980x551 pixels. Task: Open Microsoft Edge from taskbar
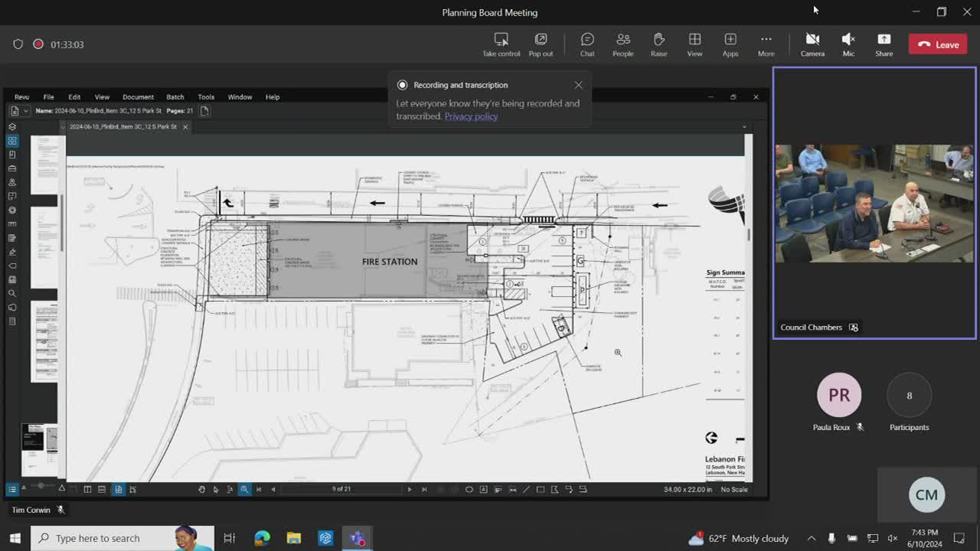pos(262,538)
